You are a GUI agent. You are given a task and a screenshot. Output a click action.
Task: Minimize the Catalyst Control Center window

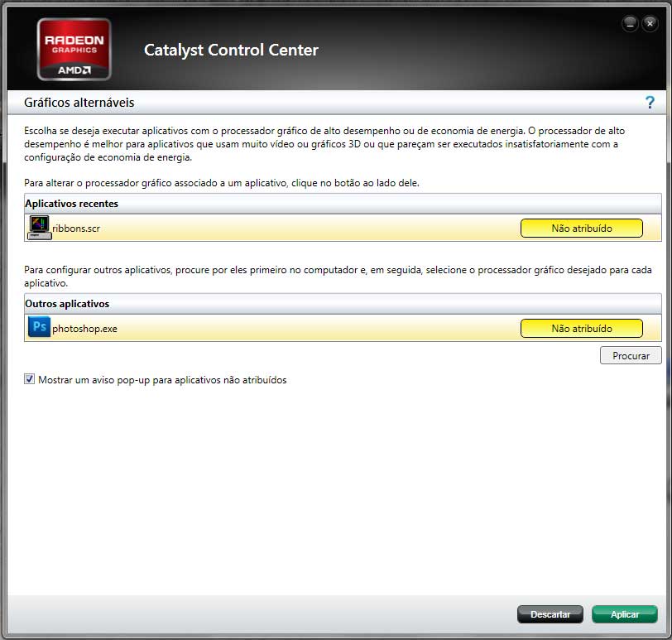click(x=630, y=23)
